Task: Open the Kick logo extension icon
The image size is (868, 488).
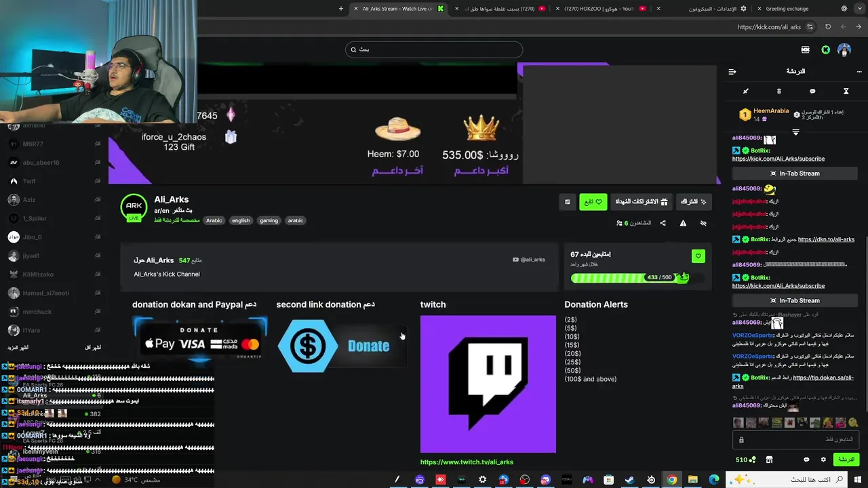Action: pyautogui.click(x=825, y=49)
